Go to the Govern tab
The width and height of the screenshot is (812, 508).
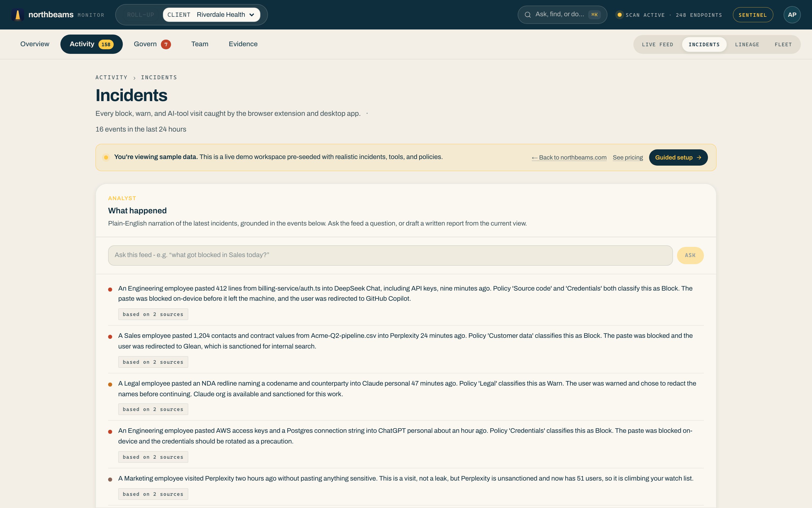152,44
